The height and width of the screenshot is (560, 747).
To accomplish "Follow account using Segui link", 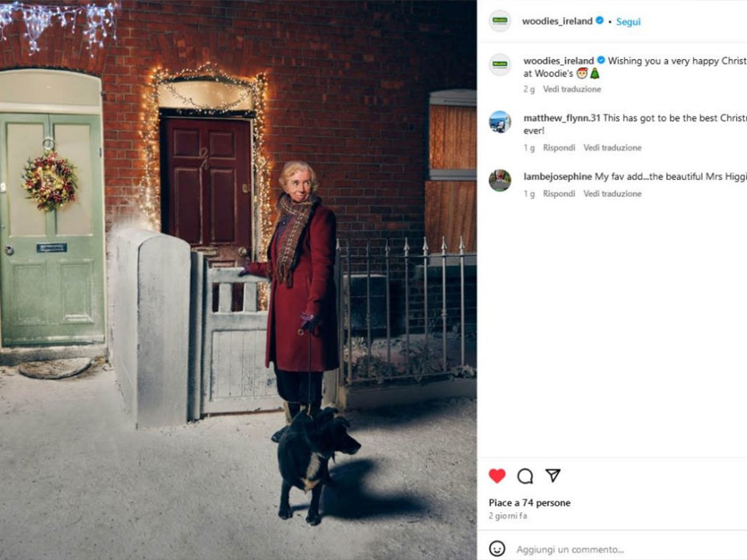I will (628, 22).
